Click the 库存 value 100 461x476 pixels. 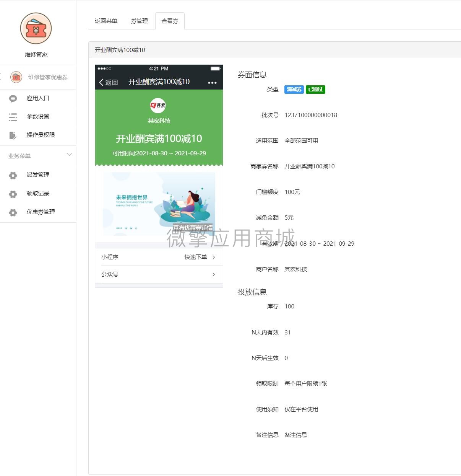(289, 306)
